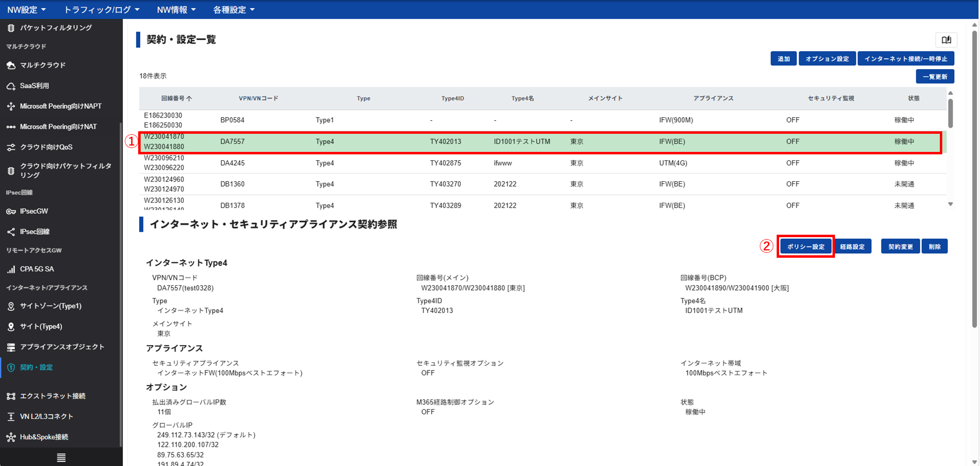Click the IPsecGW key icon
This screenshot has width=980, height=466.
[11, 211]
